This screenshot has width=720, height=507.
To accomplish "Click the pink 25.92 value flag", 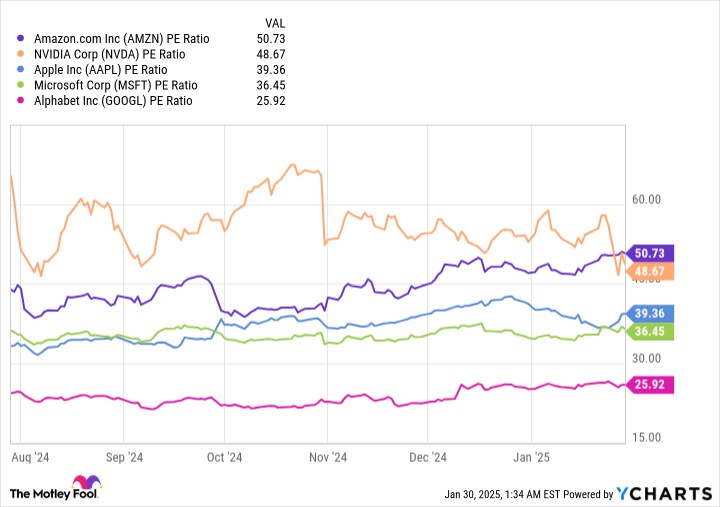I will 649,384.
